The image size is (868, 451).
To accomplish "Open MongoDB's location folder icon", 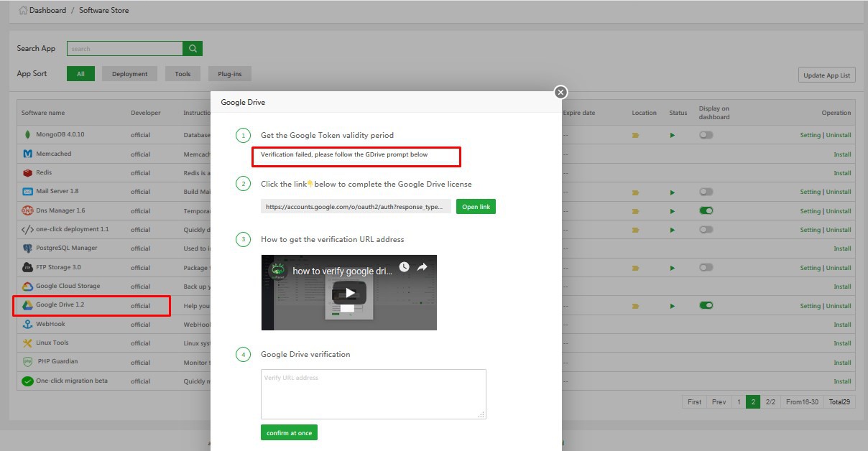I will pyautogui.click(x=636, y=135).
